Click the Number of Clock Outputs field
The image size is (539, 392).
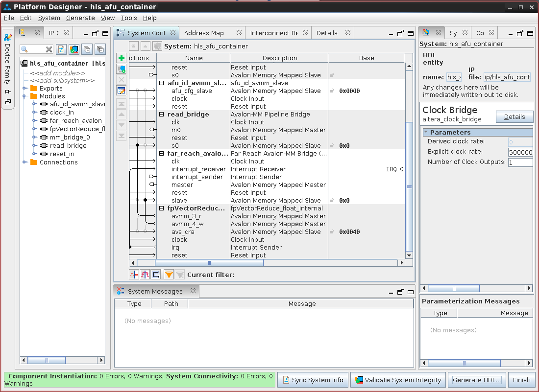[520, 162]
